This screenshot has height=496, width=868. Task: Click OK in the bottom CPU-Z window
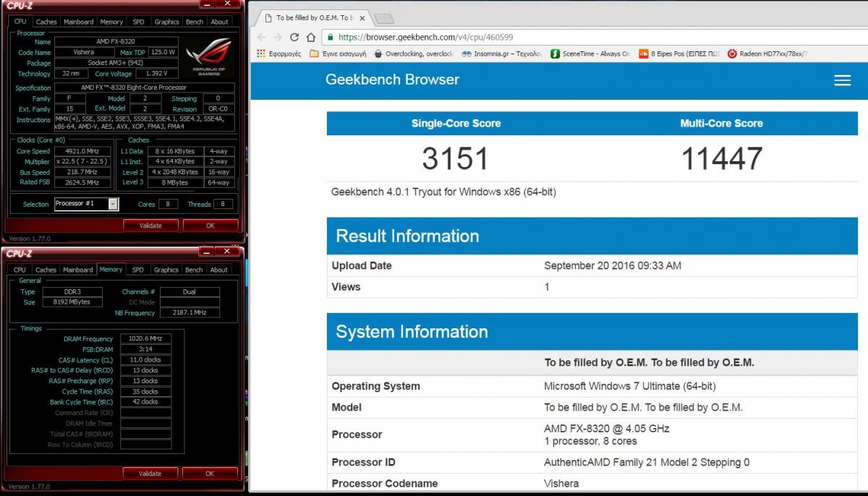210,474
